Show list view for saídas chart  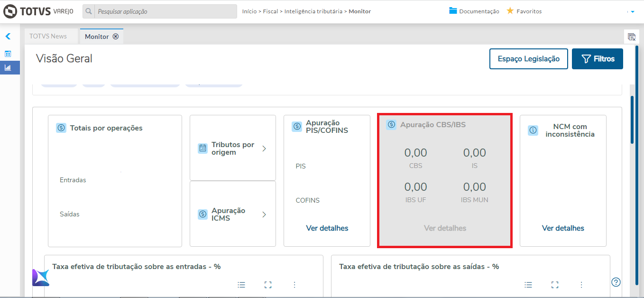[528, 285]
